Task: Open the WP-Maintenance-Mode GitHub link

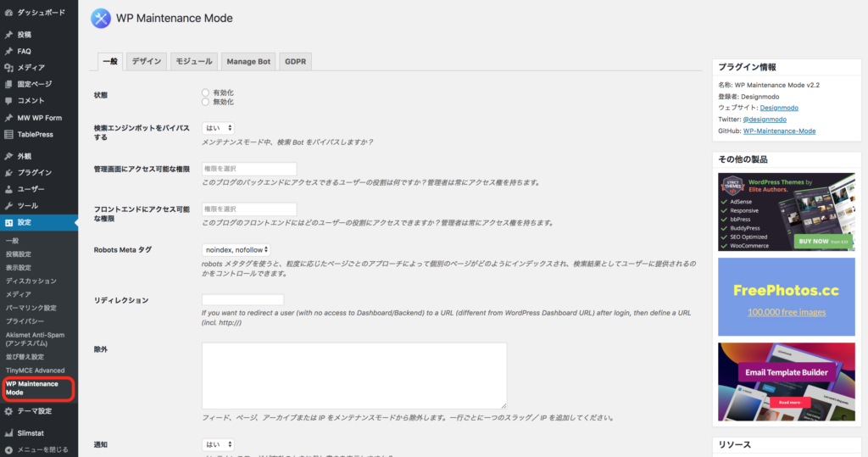Action: tap(779, 131)
